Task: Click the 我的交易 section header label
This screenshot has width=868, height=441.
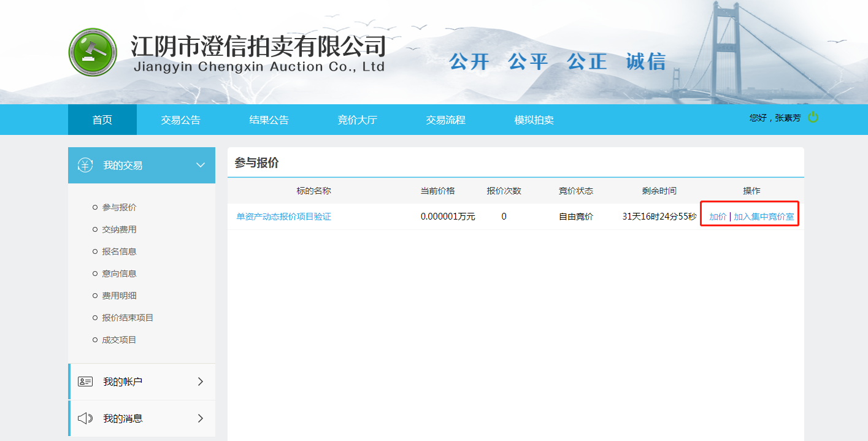Action: click(x=123, y=165)
